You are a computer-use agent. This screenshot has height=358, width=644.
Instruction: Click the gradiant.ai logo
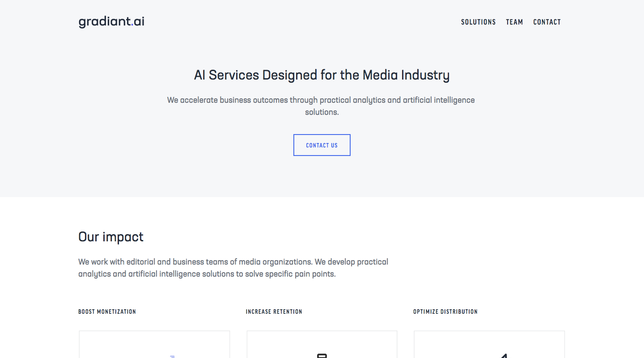(111, 22)
